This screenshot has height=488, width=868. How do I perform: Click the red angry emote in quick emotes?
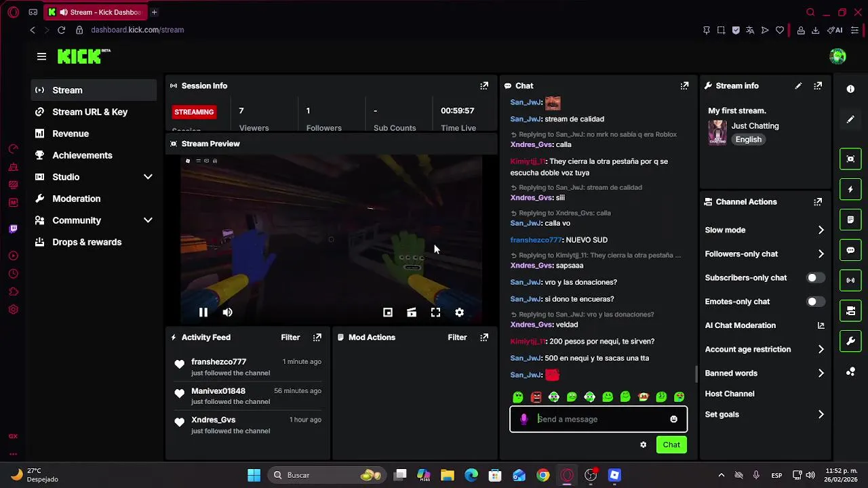pyautogui.click(x=536, y=397)
